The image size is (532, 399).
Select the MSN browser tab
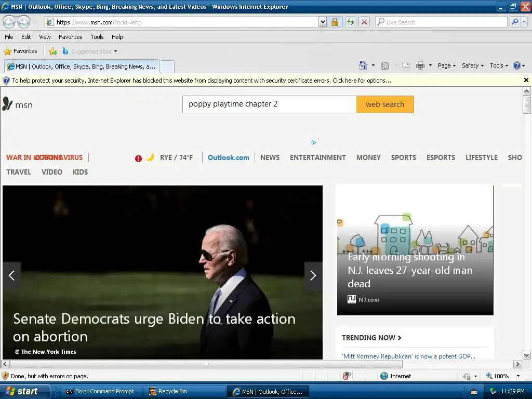[82, 66]
